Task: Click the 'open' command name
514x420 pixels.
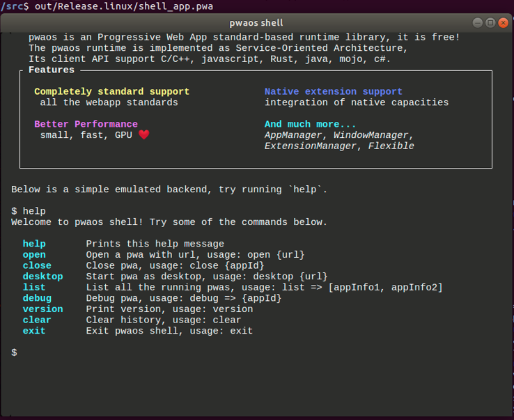Action: tap(34, 255)
